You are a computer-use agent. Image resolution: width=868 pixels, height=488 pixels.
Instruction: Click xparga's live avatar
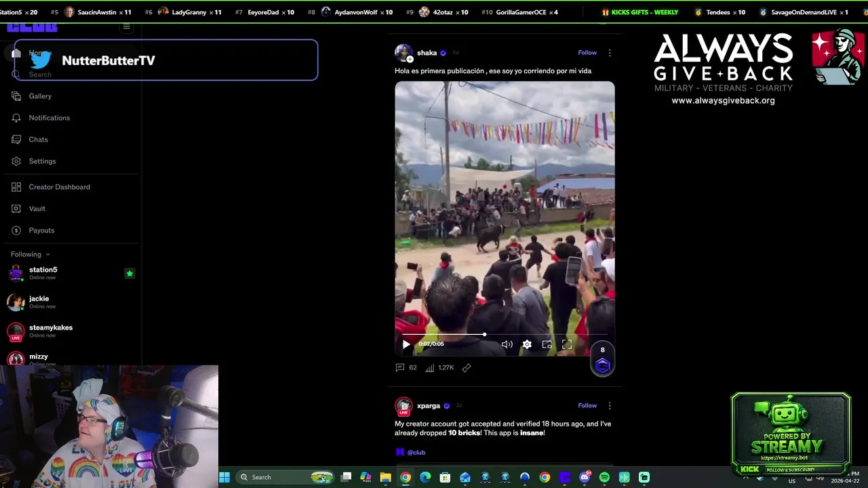pyautogui.click(x=403, y=406)
